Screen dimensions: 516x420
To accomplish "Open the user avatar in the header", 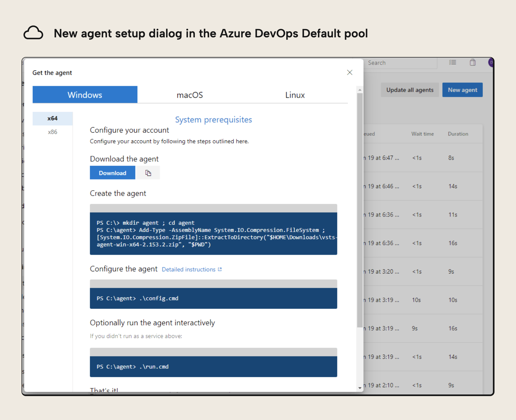I will [491, 63].
